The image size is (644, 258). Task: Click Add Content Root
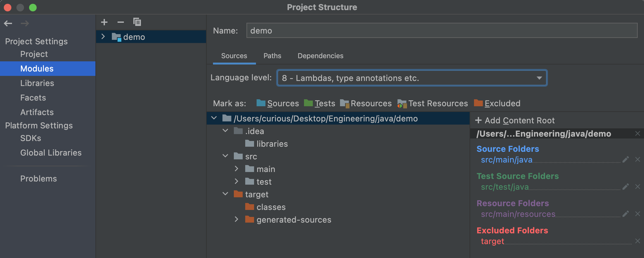coord(515,120)
